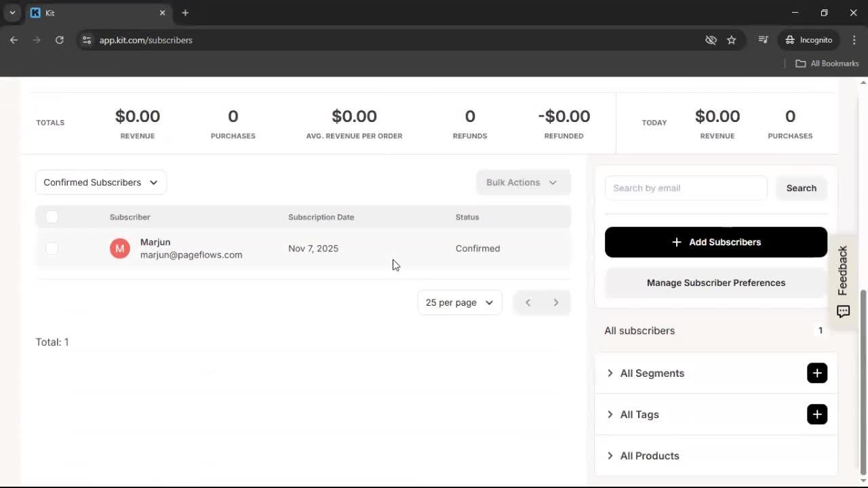Image resolution: width=868 pixels, height=488 pixels.
Task: Click the hidden-eye icon in browser toolbar
Action: pos(711,40)
